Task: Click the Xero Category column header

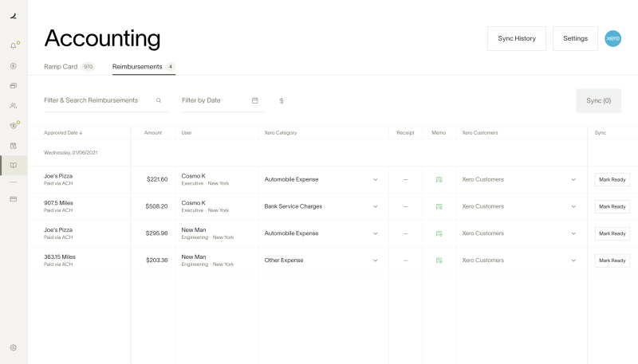Action: pos(281,133)
